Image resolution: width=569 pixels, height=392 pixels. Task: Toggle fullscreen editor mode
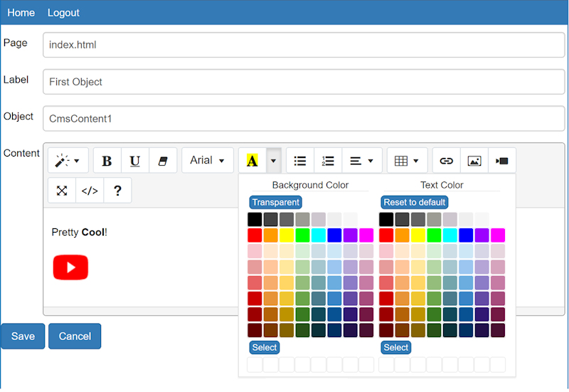[62, 191]
